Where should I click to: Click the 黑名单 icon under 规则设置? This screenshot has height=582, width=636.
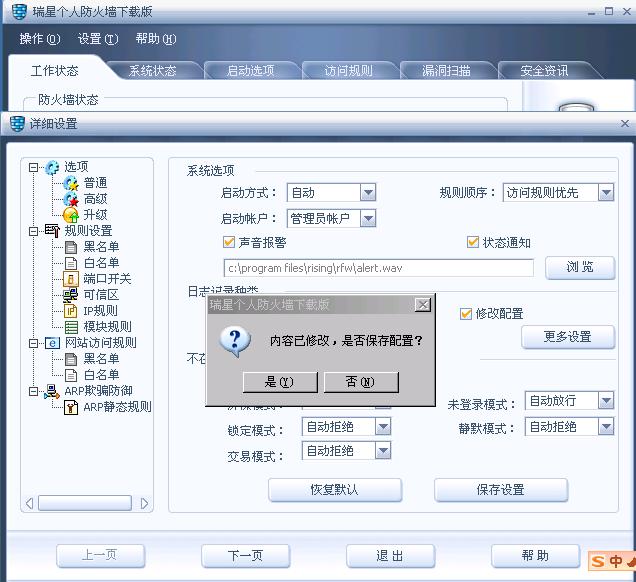click(71, 247)
